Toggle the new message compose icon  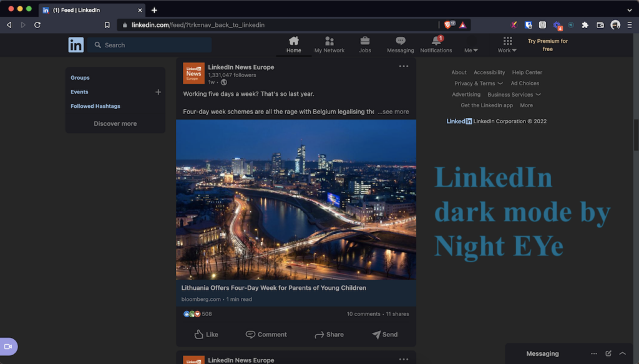(607, 353)
